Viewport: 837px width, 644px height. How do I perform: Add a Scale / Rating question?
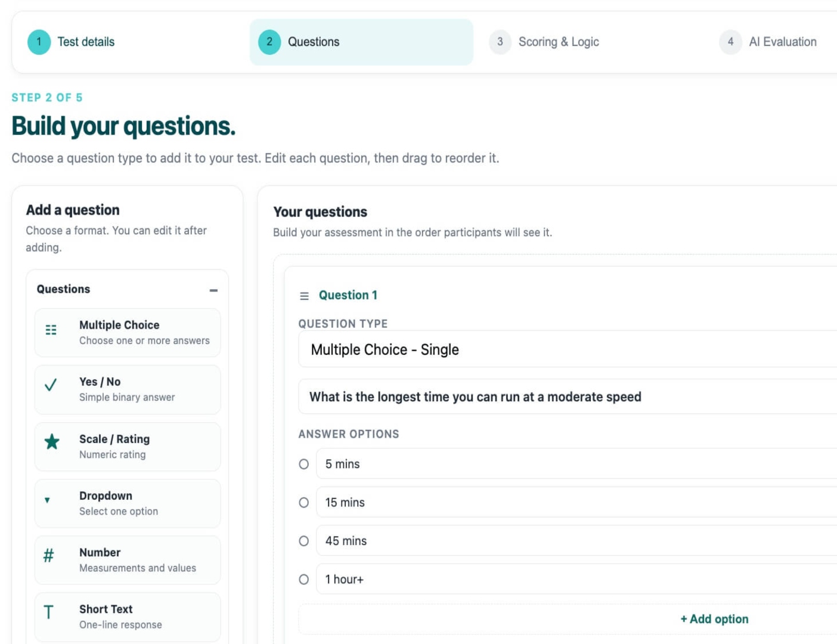[128, 447]
